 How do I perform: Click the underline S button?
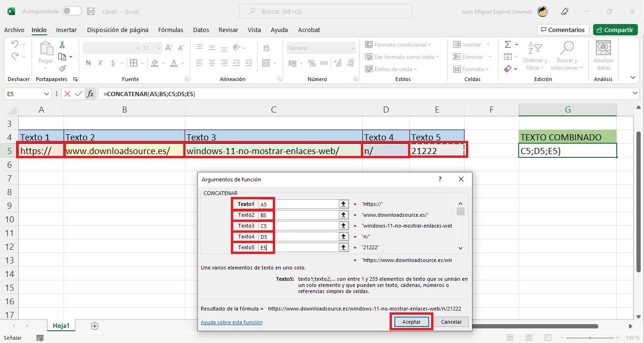[113, 63]
